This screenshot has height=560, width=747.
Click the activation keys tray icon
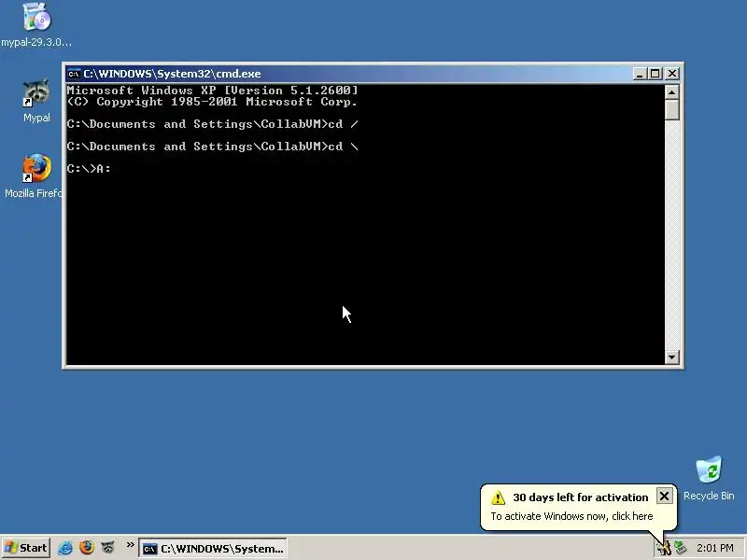click(664, 548)
